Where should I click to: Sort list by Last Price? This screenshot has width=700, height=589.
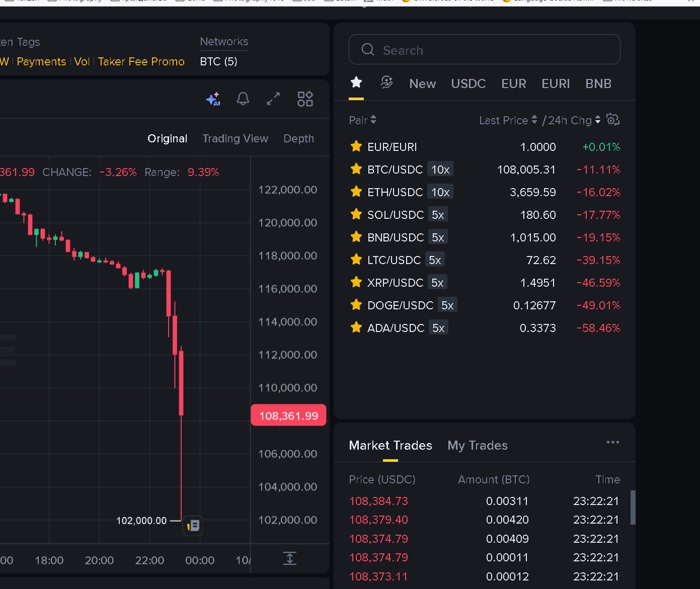point(508,120)
